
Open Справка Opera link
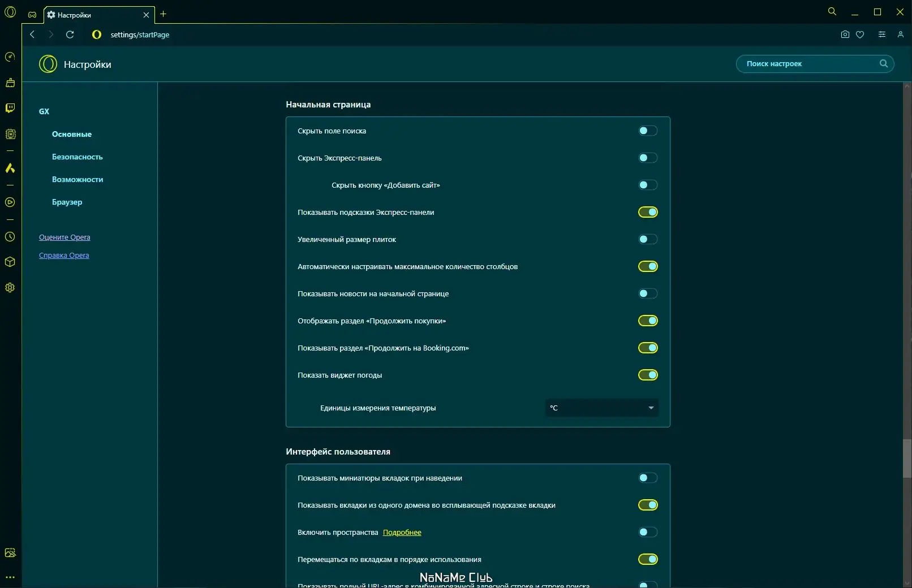tap(64, 255)
